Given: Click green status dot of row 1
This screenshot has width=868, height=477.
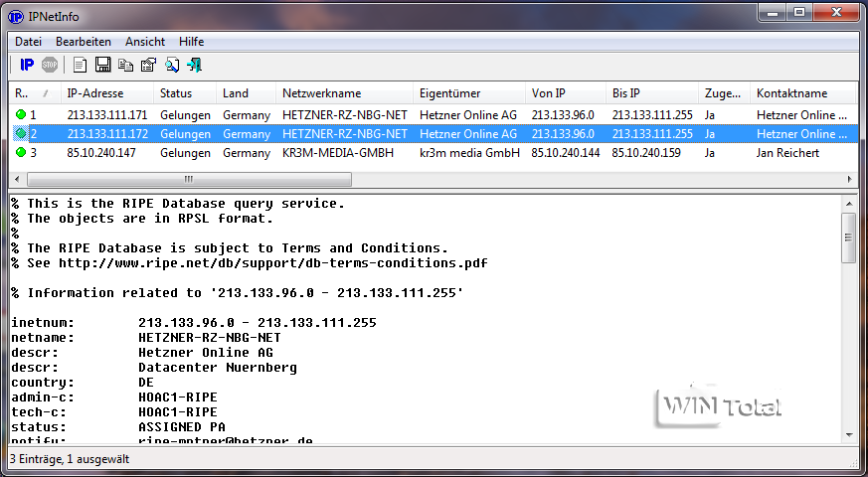Looking at the screenshot, I should click(x=21, y=114).
